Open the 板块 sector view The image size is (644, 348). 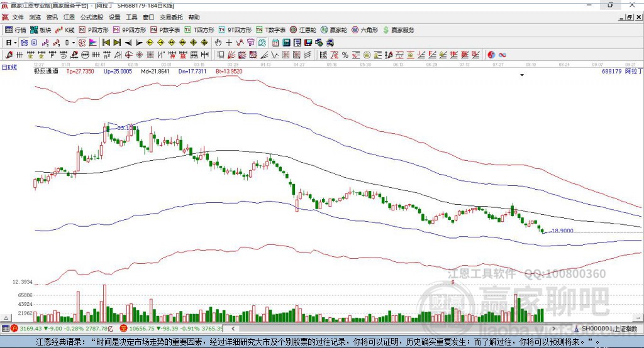pos(41,30)
